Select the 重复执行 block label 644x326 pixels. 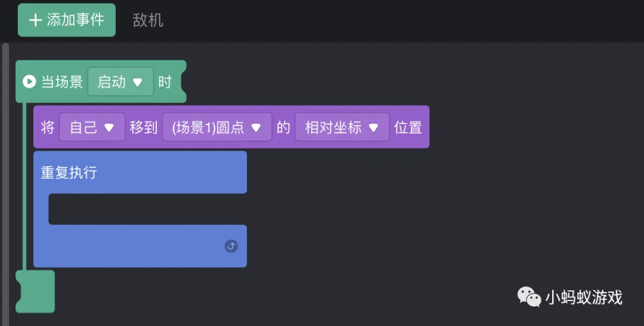coord(69,173)
